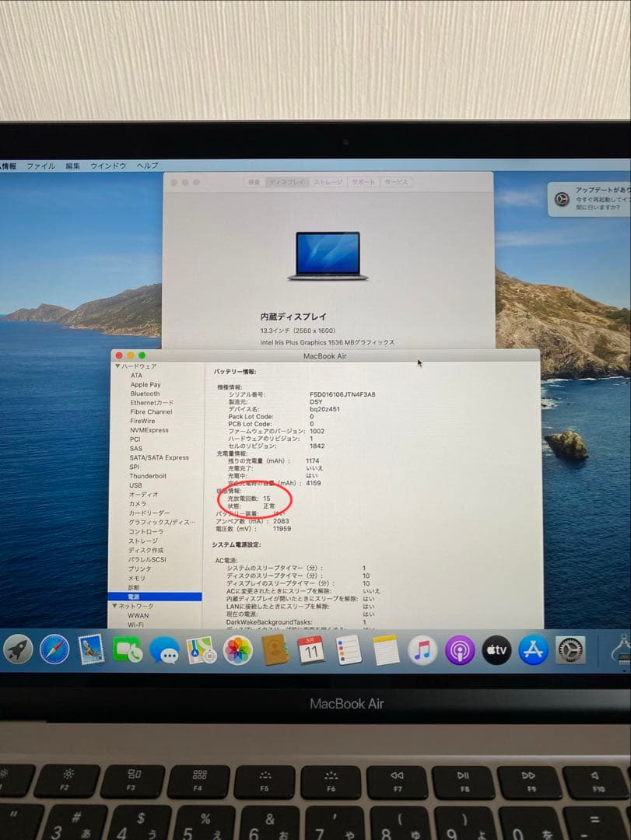The image size is (631, 840).
Task: Click the device name bq20z451
Action: tap(324, 409)
